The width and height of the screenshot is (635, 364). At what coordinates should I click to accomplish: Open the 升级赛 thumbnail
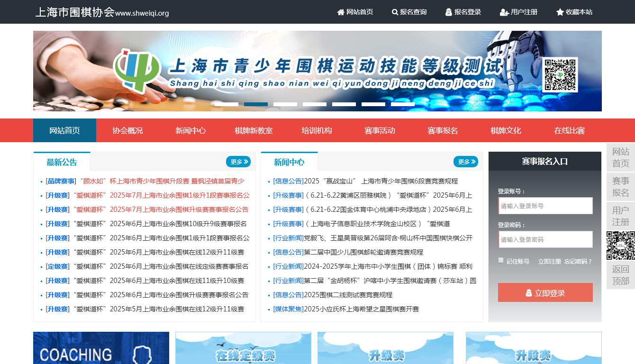pos(385,348)
